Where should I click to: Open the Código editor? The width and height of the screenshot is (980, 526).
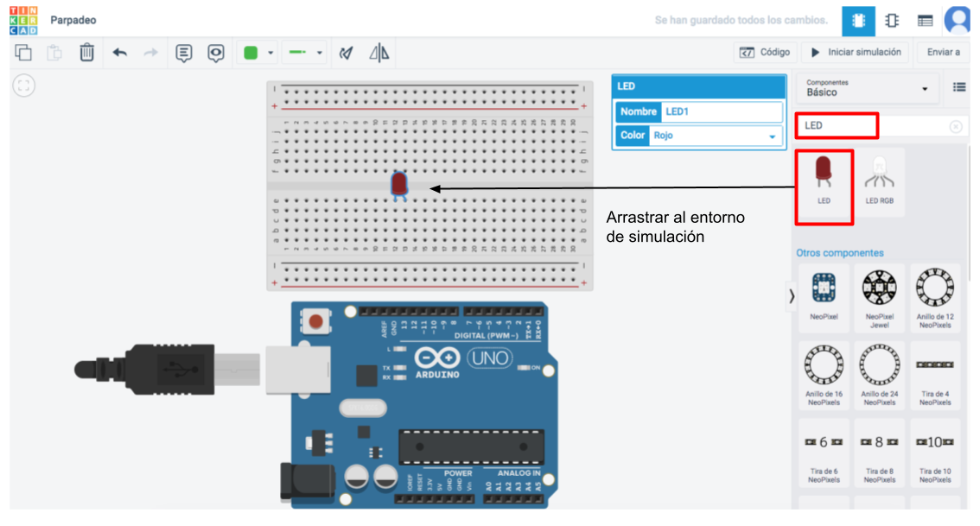coord(764,53)
